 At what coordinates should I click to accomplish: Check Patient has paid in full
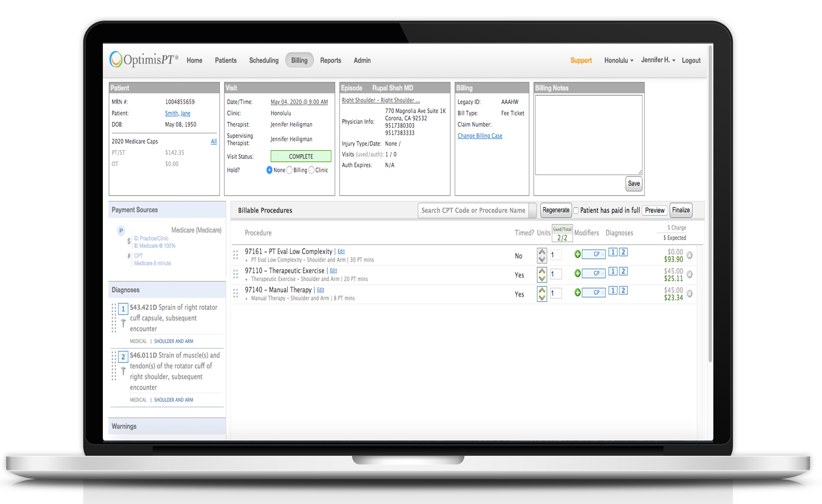576,211
